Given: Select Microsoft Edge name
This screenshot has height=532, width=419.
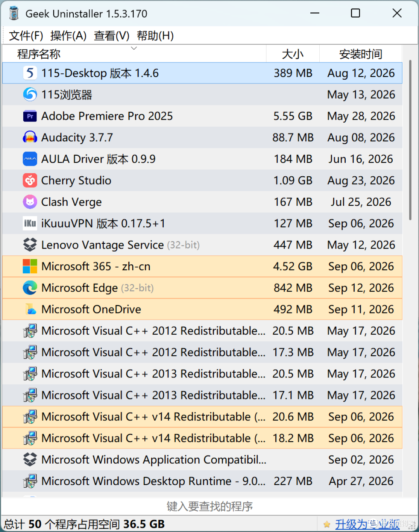Looking at the screenshot, I should (80, 288).
